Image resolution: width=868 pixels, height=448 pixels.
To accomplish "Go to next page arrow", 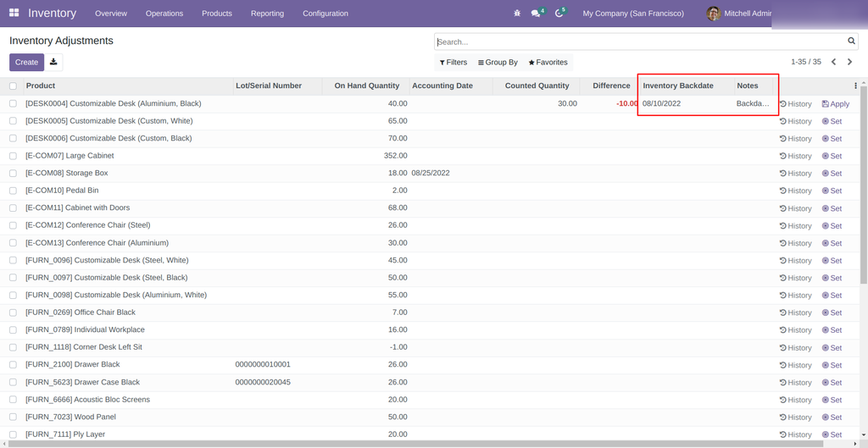I will pyautogui.click(x=849, y=62).
